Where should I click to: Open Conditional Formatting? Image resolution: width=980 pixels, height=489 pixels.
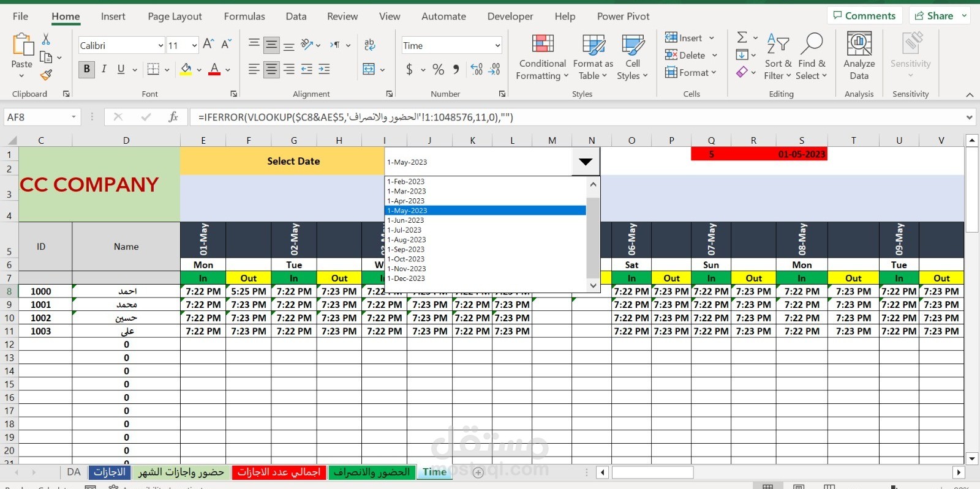point(543,57)
